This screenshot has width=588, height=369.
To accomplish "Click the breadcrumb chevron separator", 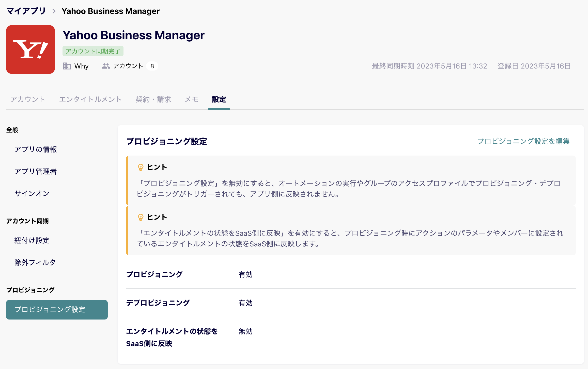I will coord(54,11).
